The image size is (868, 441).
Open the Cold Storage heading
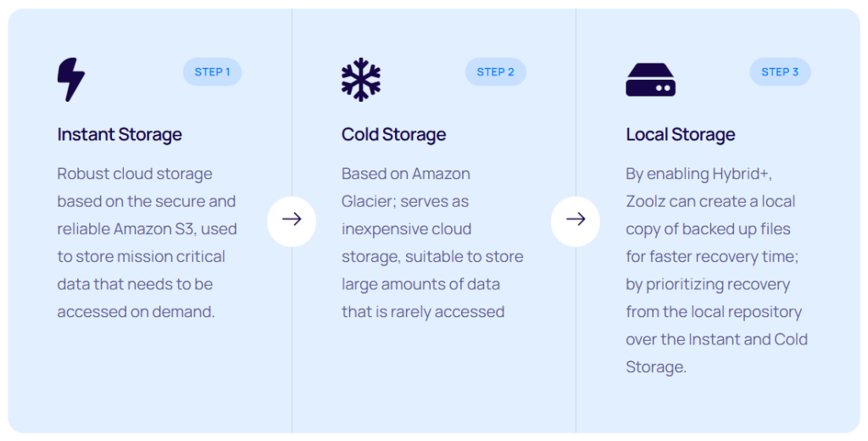[393, 134]
